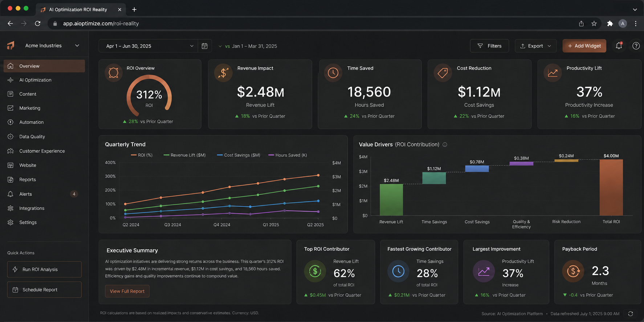Click the $2.48M Revenue Lift value
This screenshot has width=644, height=322.
pyautogui.click(x=260, y=92)
